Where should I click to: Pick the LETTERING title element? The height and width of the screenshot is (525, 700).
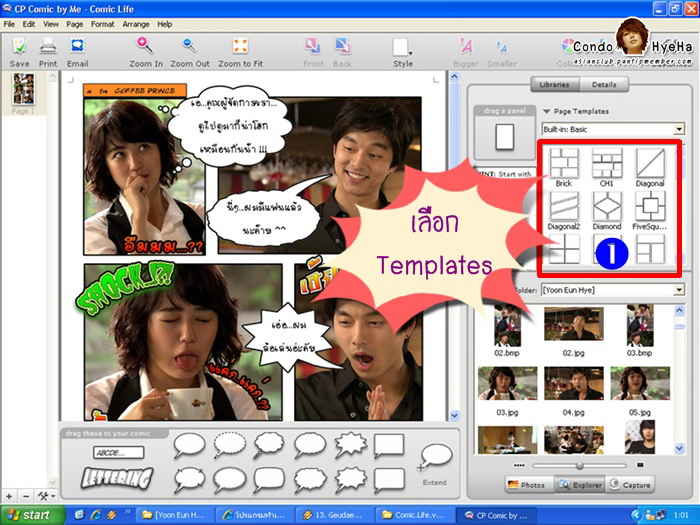(x=117, y=477)
